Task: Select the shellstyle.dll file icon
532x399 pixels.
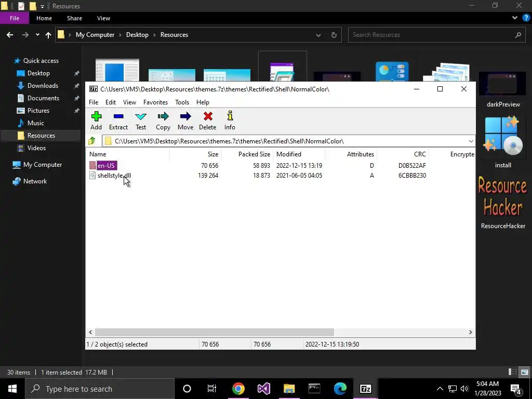Action: 92,176
